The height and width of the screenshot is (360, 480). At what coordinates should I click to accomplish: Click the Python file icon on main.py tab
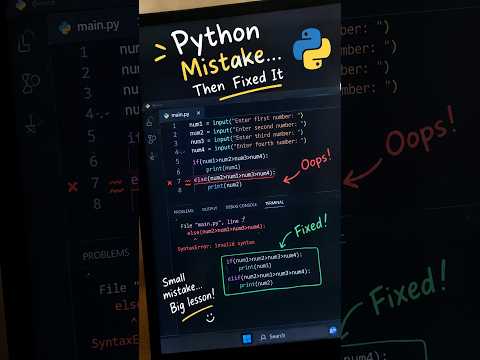[166, 116]
